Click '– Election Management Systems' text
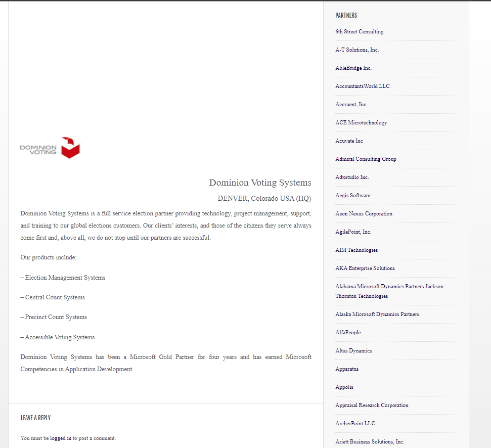This screenshot has height=448, width=491. 63,278
